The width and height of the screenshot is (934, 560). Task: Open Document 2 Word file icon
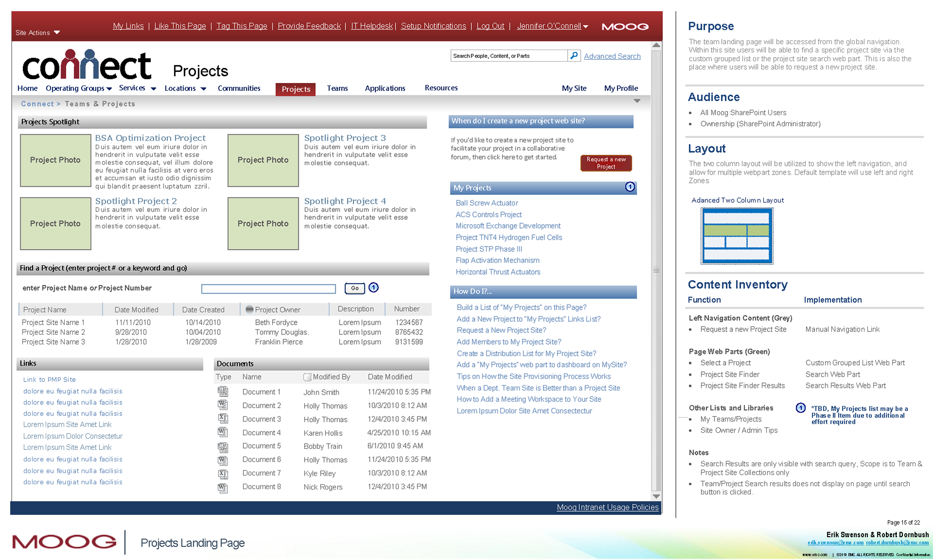pyautogui.click(x=223, y=405)
